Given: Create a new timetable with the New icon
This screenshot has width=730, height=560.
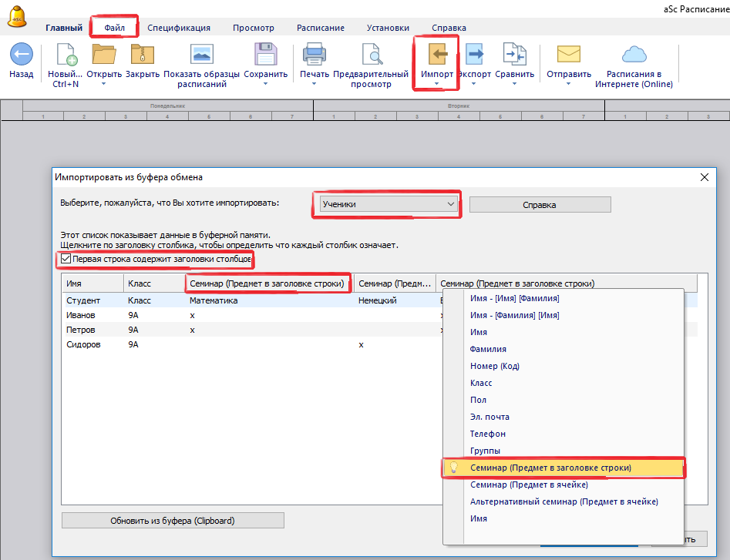Looking at the screenshot, I should pyautogui.click(x=66, y=55).
